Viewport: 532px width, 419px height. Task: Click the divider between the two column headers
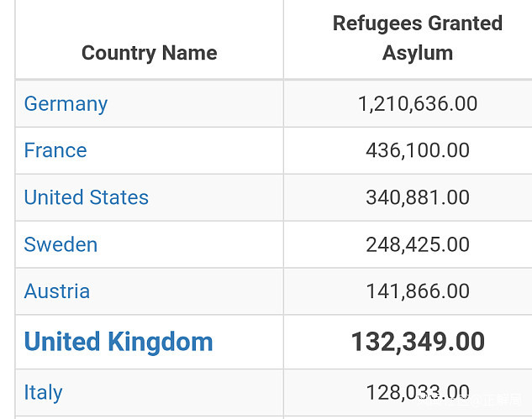tap(283, 39)
